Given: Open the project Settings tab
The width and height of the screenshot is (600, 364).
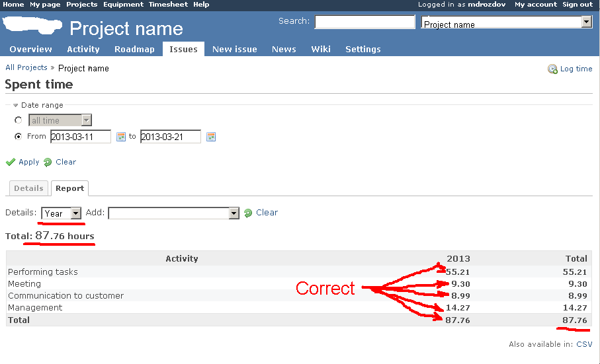Looking at the screenshot, I should click(363, 50).
